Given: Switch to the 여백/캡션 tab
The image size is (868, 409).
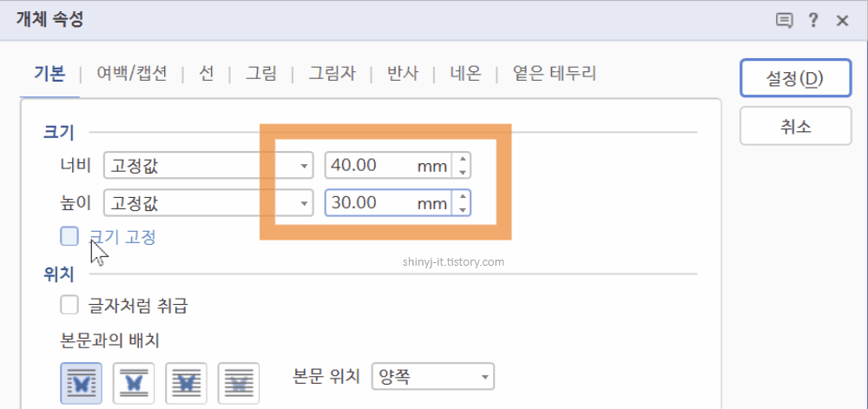Looking at the screenshot, I should pyautogui.click(x=132, y=74).
